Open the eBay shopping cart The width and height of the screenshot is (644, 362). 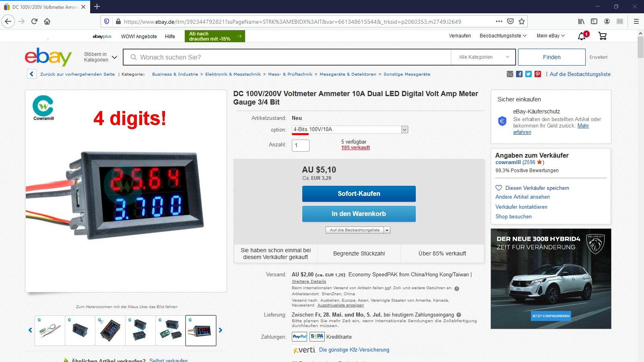603,36
